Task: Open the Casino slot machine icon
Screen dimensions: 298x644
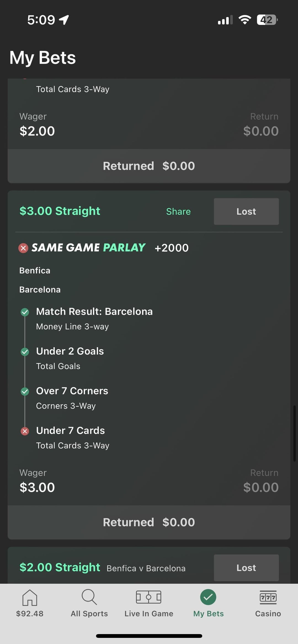Action: pos(268,597)
